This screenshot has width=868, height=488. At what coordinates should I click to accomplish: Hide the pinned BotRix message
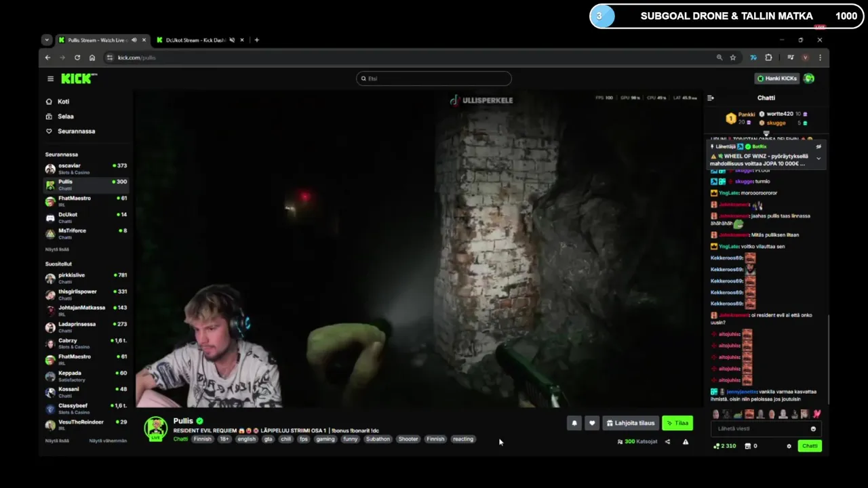818,146
